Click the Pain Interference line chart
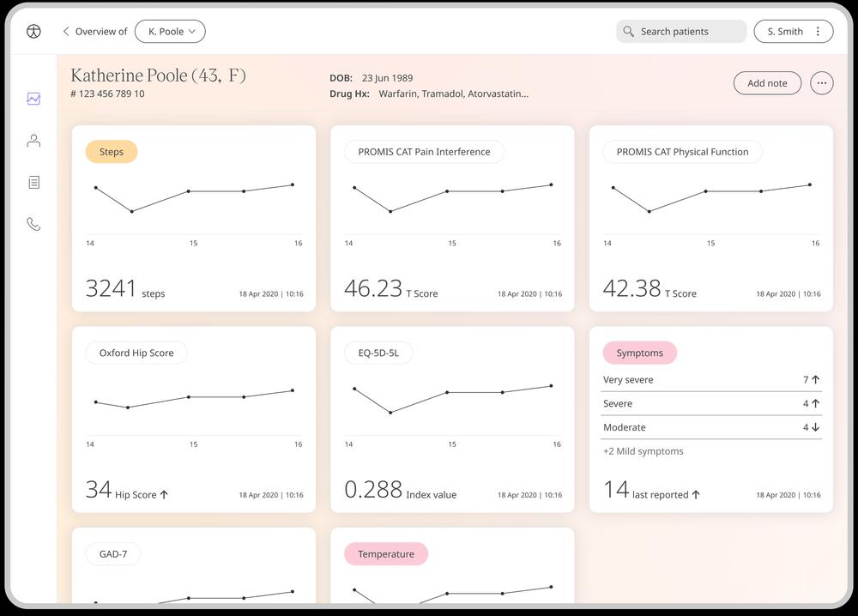858x616 pixels. click(x=452, y=198)
